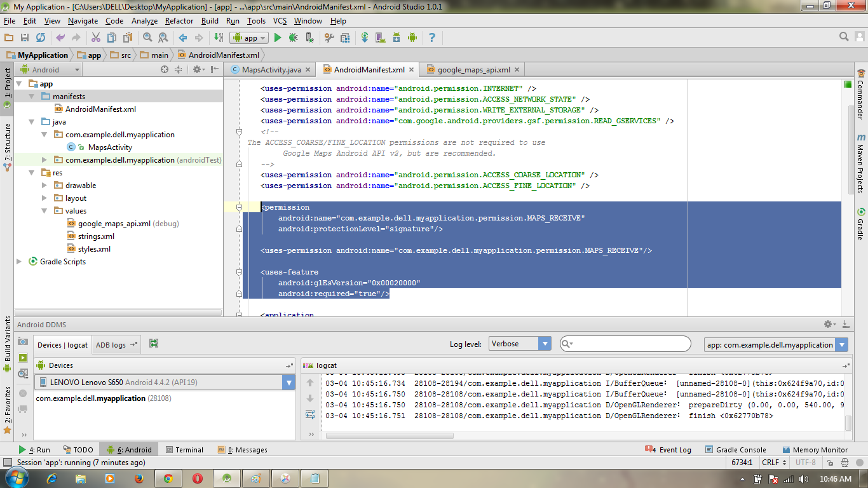Image resolution: width=868 pixels, height=488 pixels.
Task: Open the 0: Messages tool window
Action: point(242,450)
